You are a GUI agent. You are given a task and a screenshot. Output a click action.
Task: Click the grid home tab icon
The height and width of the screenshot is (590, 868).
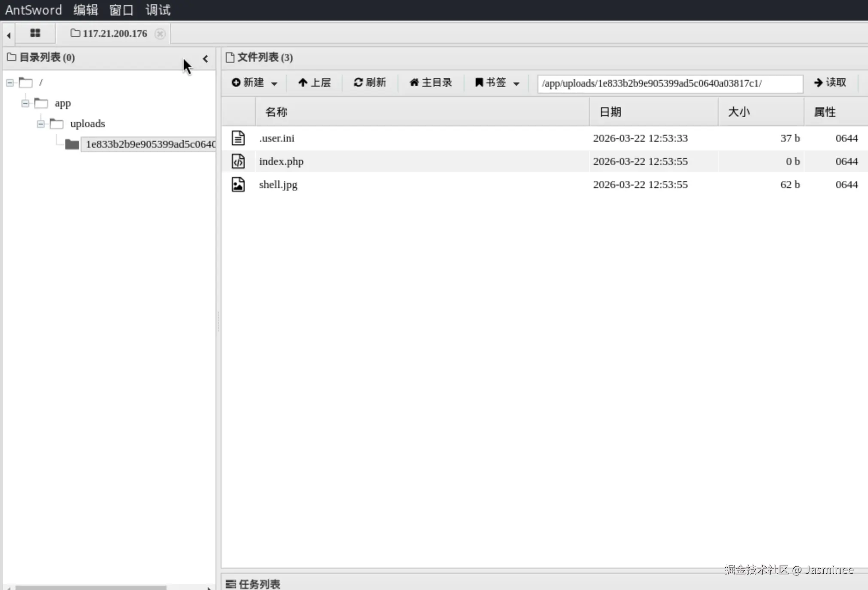coord(35,33)
